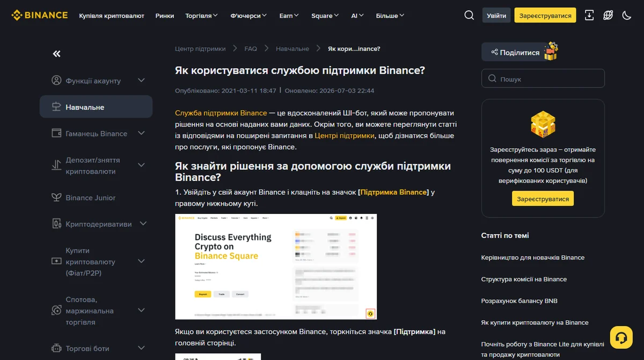This screenshot has width=644, height=360.
Task: Click the Увійти login button
Action: pyautogui.click(x=496, y=16)
